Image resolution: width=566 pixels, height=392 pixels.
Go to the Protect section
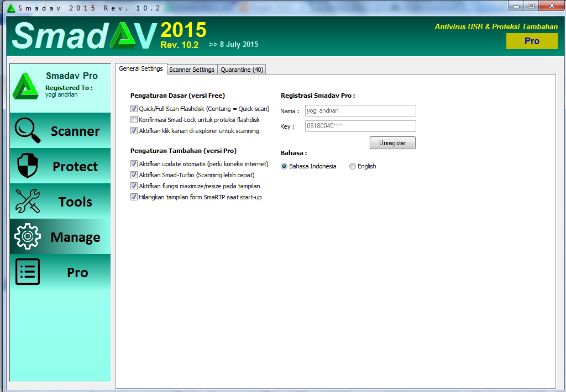75,167
